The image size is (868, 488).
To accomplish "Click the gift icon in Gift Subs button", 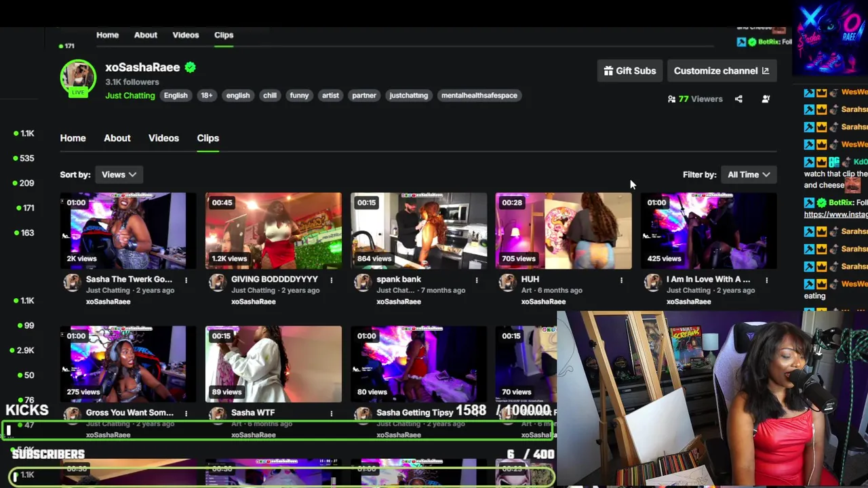I will click(608, 70).
